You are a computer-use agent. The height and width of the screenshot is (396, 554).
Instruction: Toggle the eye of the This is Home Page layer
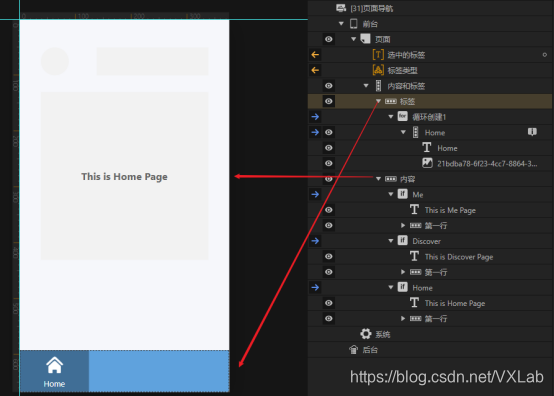pos(329,303)
